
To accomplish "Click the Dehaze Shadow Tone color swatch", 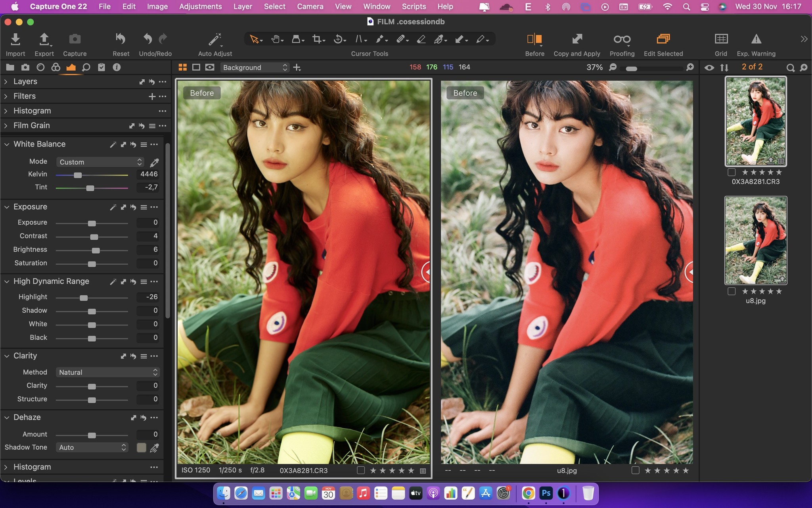I will 141,448.
